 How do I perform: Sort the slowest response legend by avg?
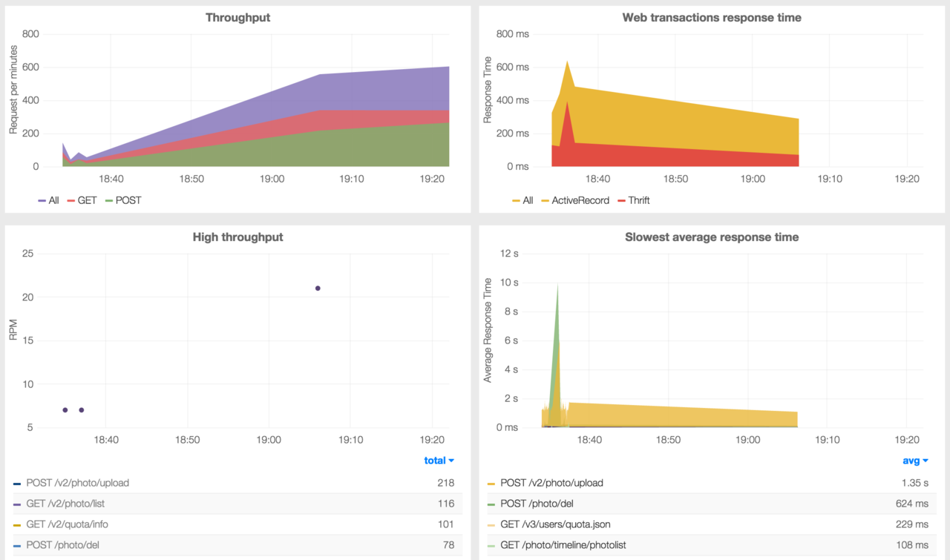click(915, 461)
